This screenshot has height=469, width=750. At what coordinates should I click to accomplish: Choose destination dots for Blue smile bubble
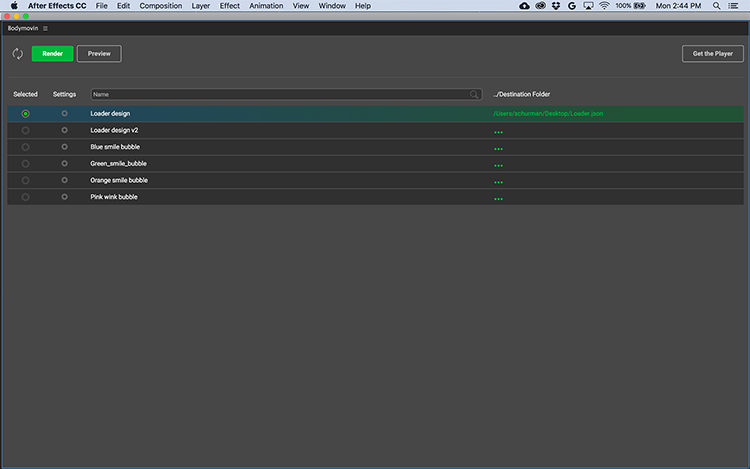coord(498,149)
